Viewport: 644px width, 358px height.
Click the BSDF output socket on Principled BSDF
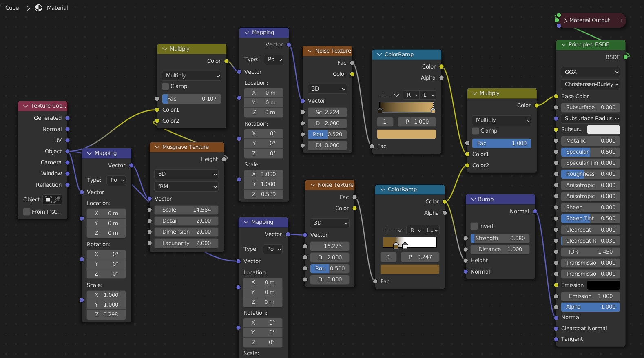tap(626, 57)
